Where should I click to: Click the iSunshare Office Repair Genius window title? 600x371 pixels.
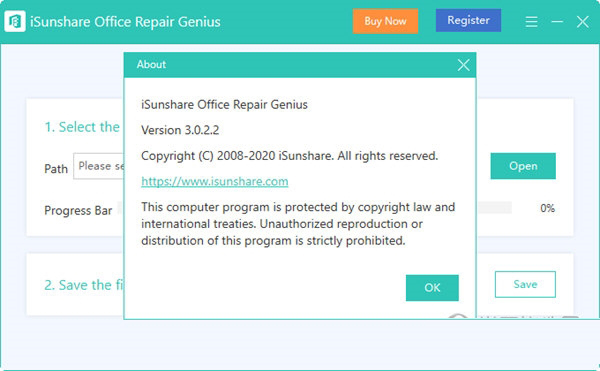coord(125,22)
